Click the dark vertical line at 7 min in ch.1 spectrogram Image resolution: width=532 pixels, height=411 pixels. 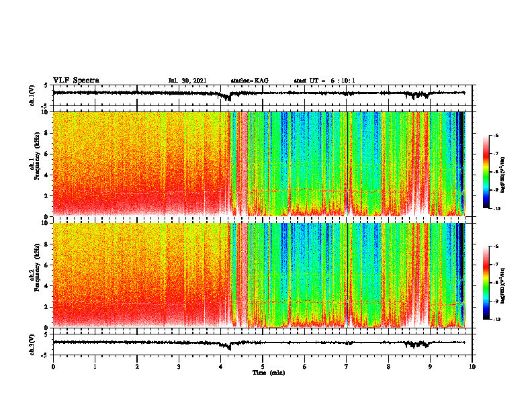(348, 164)
